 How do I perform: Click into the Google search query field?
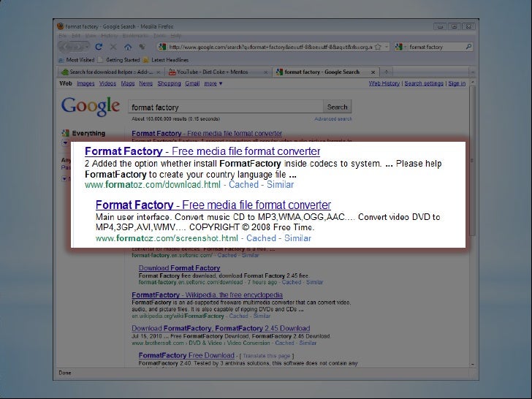tap(226, 107)
